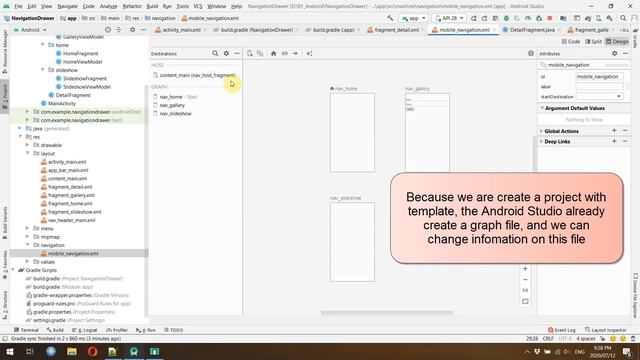The width and height of the screenshot is (640, 360).
Task: Open the Layout Inspector
Action: pyautogui.click(x=605, y=330)
